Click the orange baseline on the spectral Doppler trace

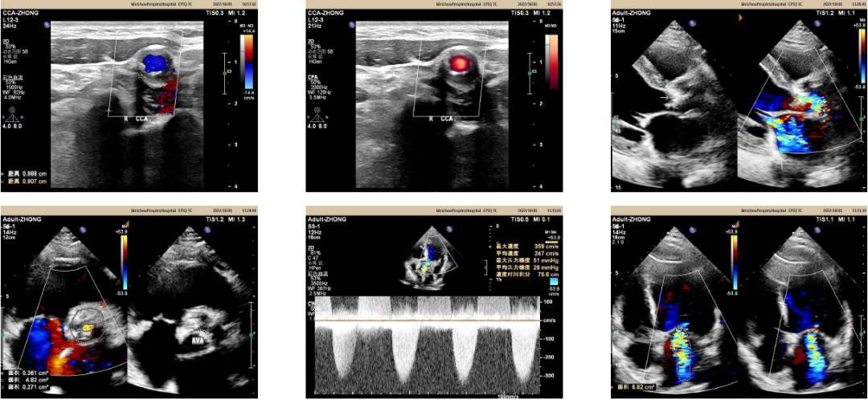coord(426,320)
